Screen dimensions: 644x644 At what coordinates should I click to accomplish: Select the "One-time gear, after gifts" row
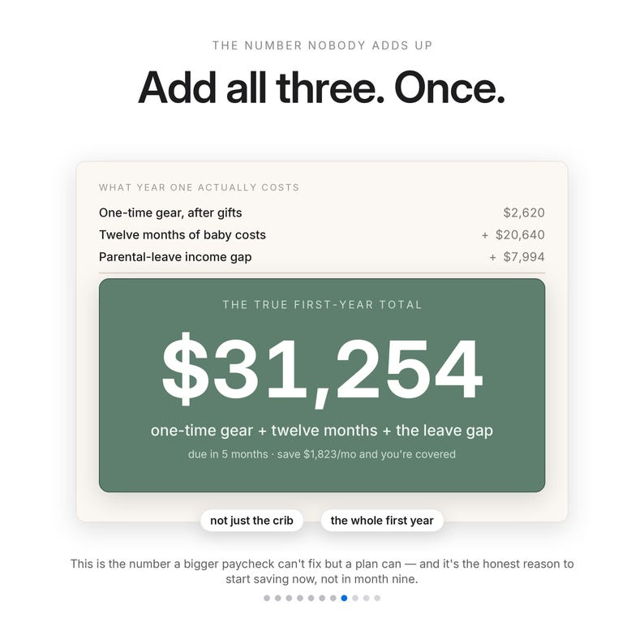(322, 213)
